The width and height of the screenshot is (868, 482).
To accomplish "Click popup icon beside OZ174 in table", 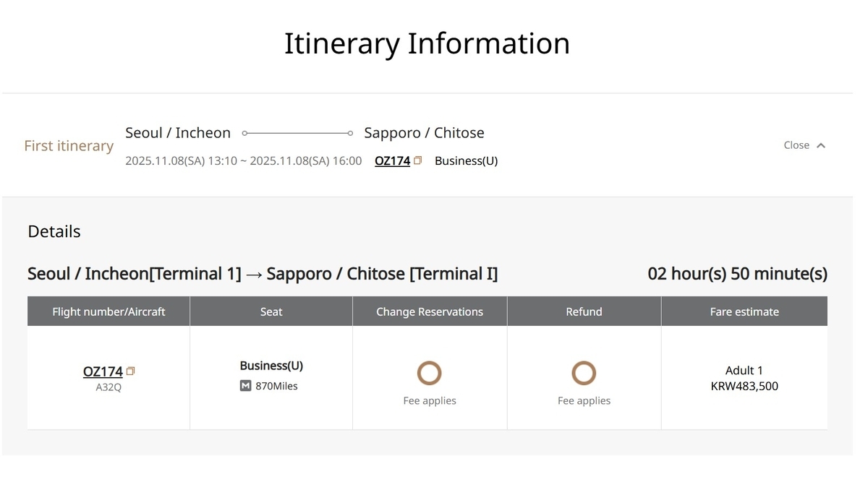I will click(x=131, y=371).
